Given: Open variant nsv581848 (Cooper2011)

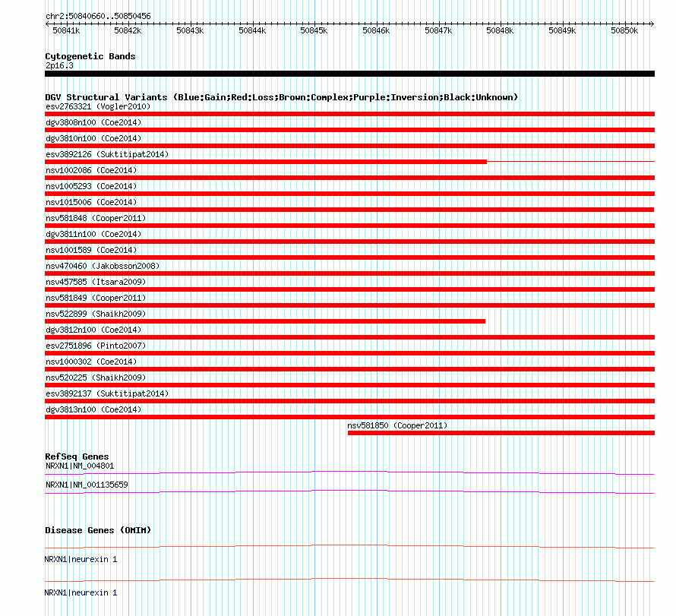Looking at the screenshot, I should (x=96, y=219).
